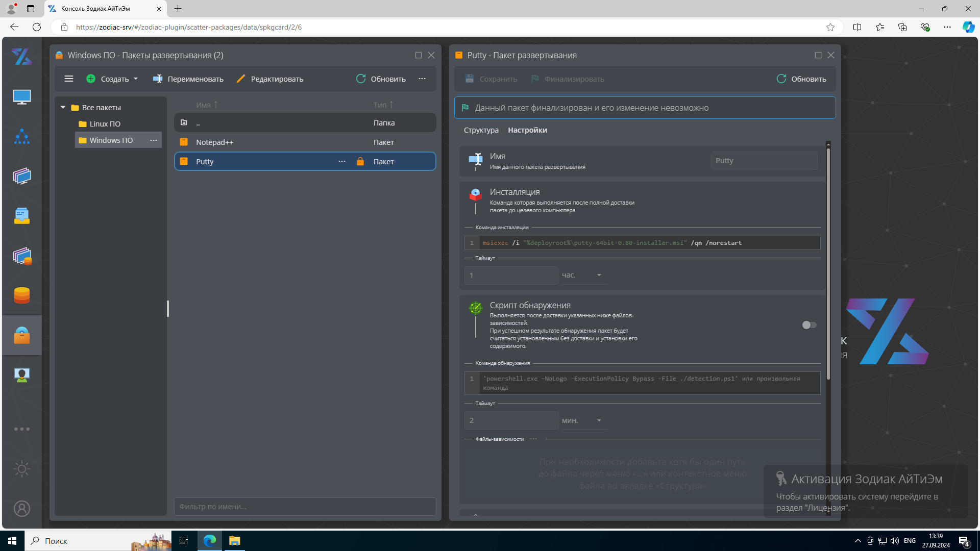This screenshot has width=980, height=551.
Task: Sort the list by Тип column
Action: (383, 105)
